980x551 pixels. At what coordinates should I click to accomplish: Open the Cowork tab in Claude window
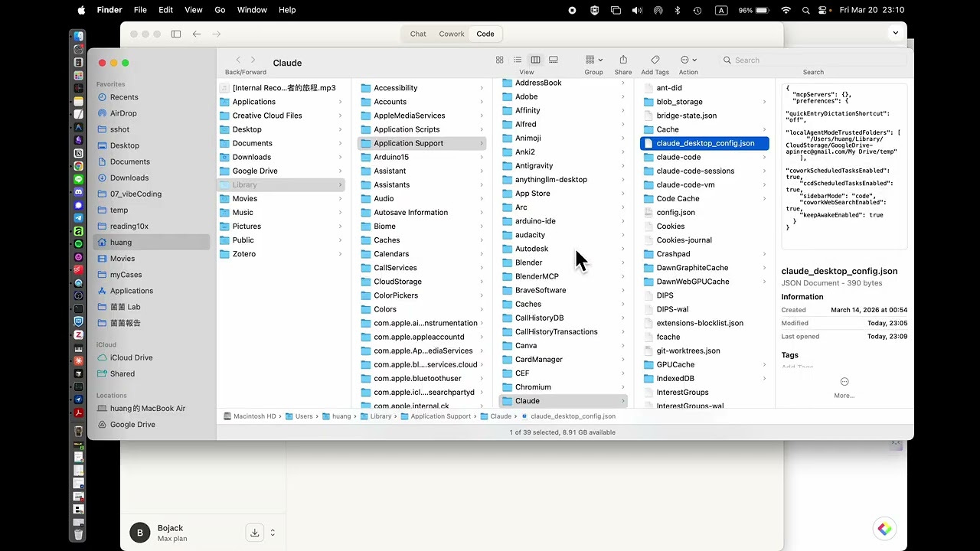[452, 34]
